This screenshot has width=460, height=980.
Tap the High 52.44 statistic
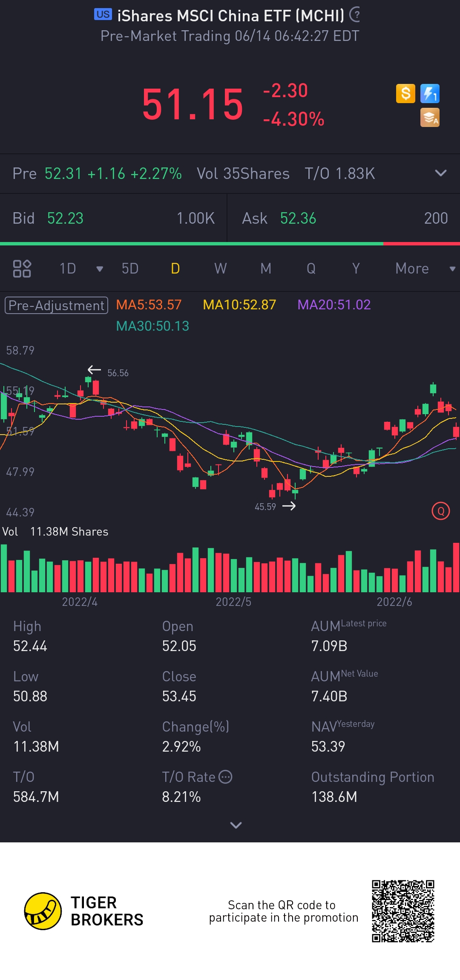(x=30, y=636)
